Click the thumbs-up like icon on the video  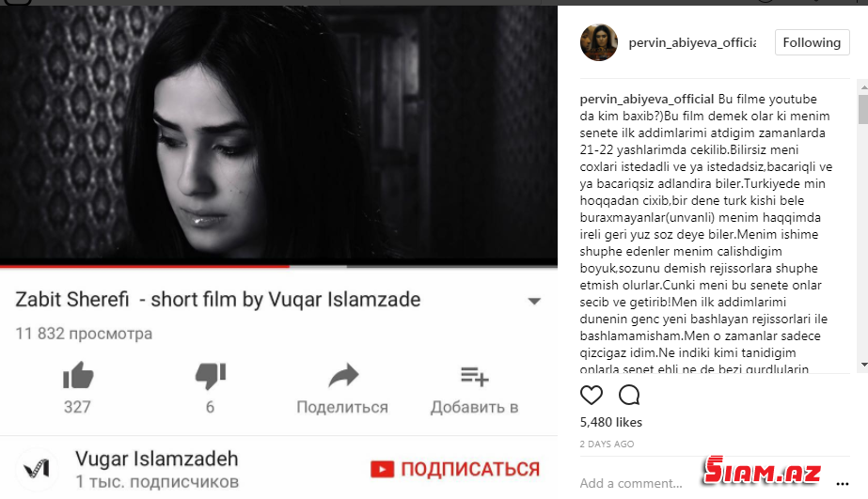(x=78, y=375)
